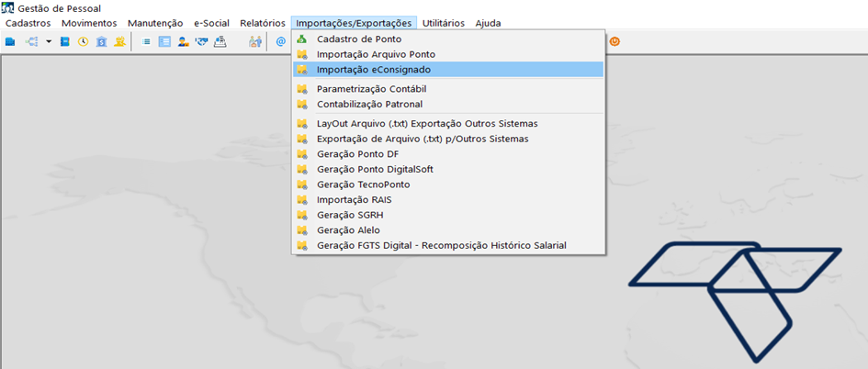868x369 pixels.
Task: Click the cash register toolbar icon
Action: pyautogui.click(x=220, y=41)
